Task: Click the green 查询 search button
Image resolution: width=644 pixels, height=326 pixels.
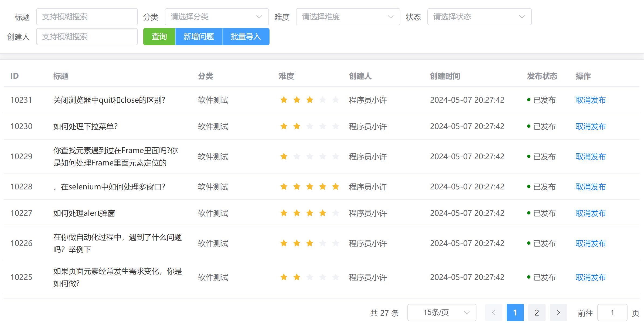Action: [159, 37]
